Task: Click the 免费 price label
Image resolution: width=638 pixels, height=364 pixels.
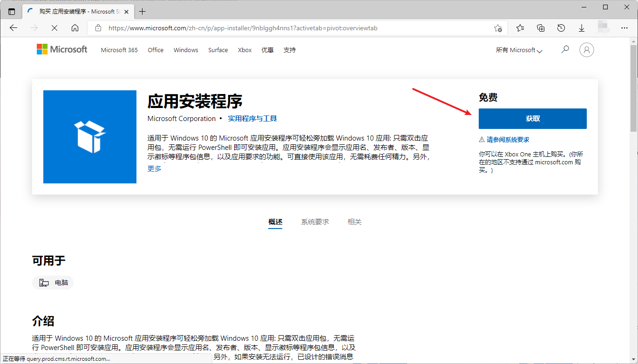Action: tap(488, 97)
